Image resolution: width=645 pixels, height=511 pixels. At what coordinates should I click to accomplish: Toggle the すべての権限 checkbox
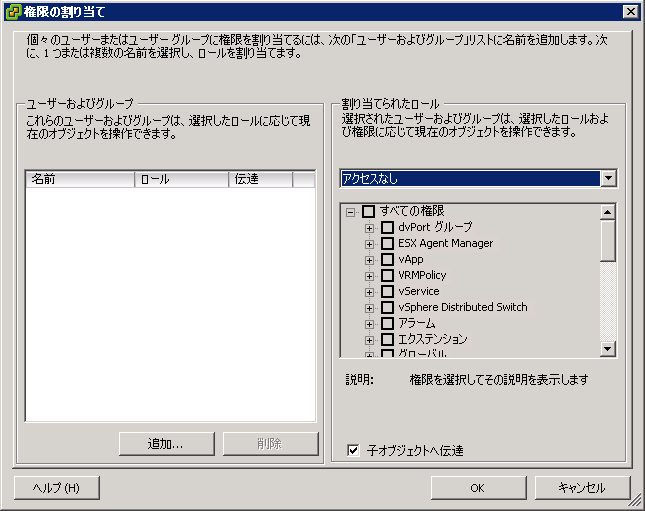[368, 211]
